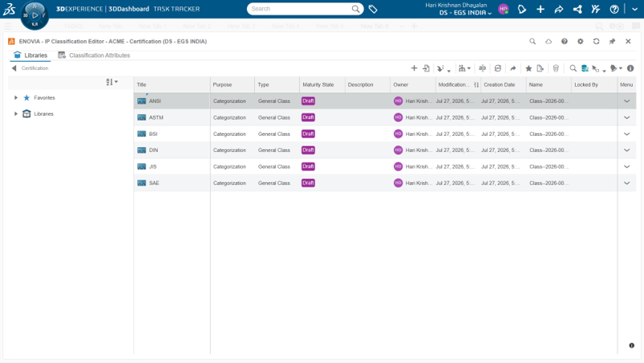Click the top search input field
Viewport: 644px width, 363px height.
300,9
